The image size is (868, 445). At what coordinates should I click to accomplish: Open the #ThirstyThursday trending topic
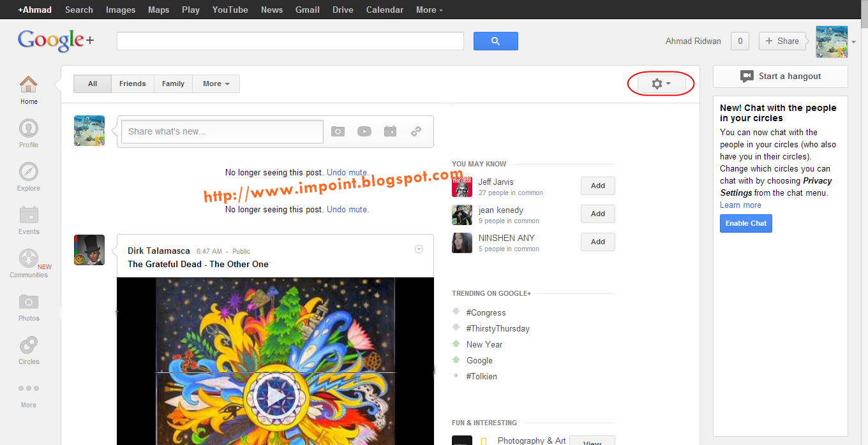click(498, 328)
